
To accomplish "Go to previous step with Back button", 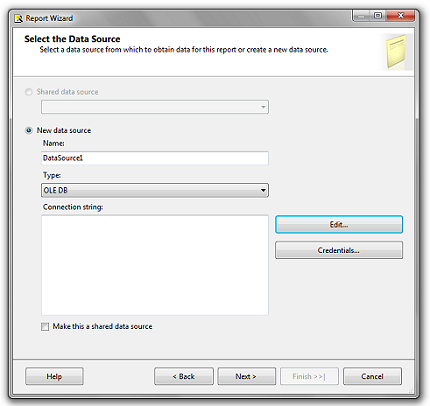I will click(x=184, y=376).
